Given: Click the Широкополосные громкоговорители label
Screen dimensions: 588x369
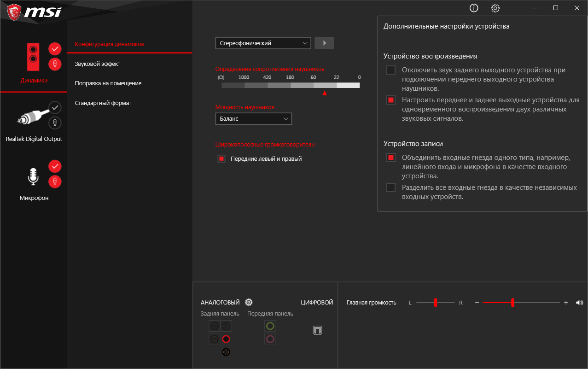Looking at the screenshot, I should (265, 144).
